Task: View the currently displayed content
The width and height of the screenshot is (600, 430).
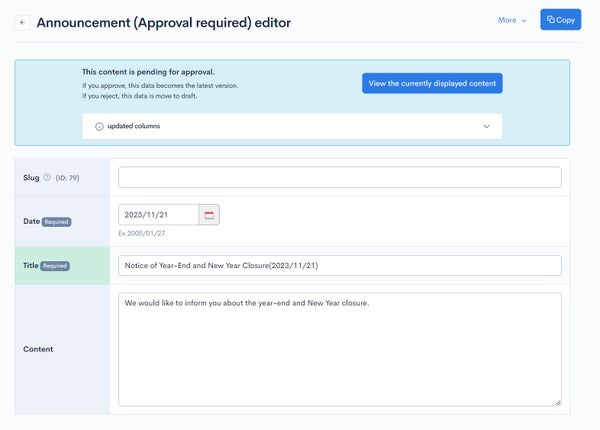Action: click(x=432, y=83)
